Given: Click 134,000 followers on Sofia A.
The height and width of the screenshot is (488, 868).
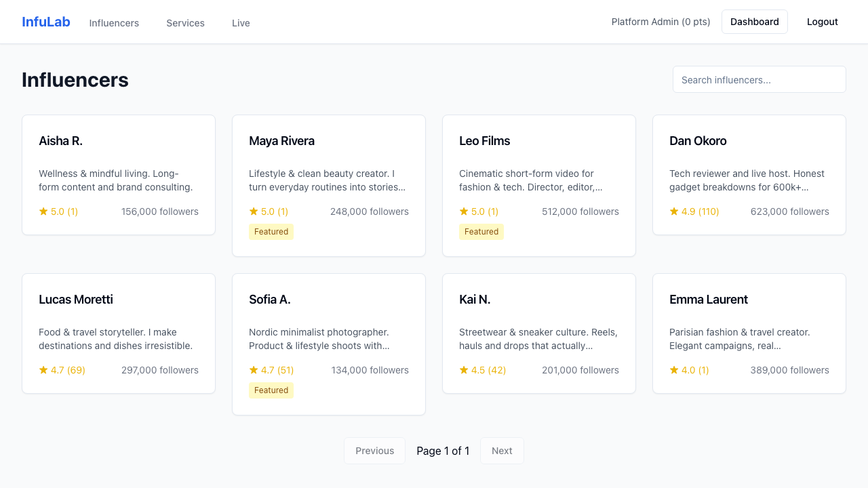Looking at the screenshot, I should coord(370,370).
